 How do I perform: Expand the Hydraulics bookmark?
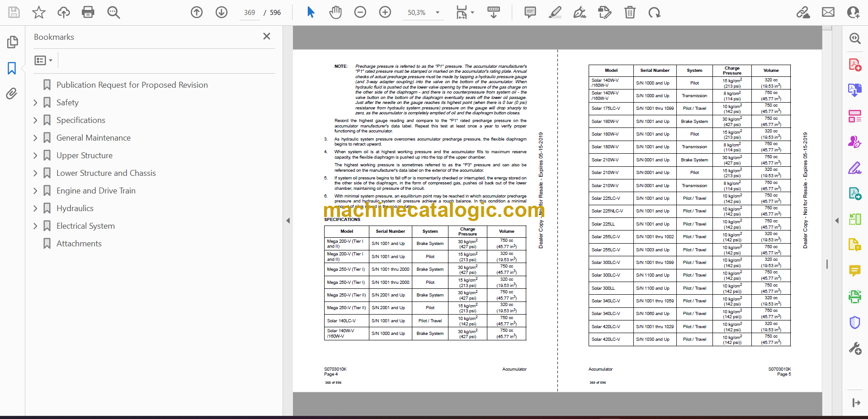pos(35,208)
